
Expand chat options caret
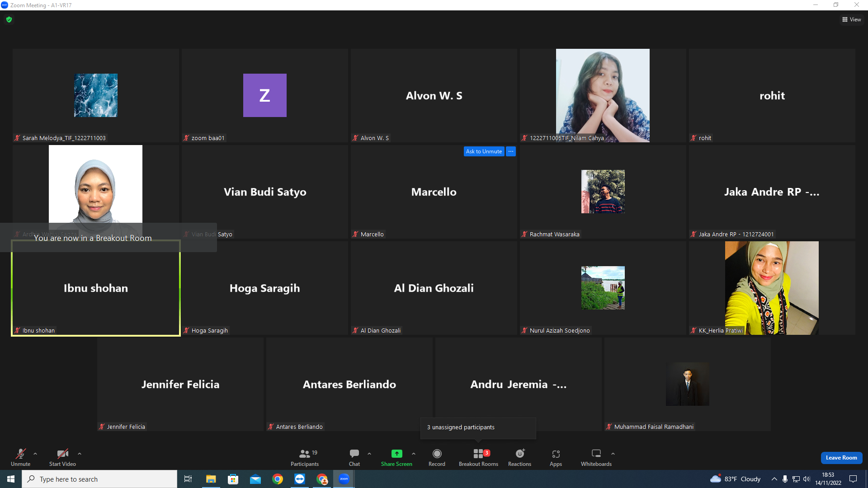(369, 454)
